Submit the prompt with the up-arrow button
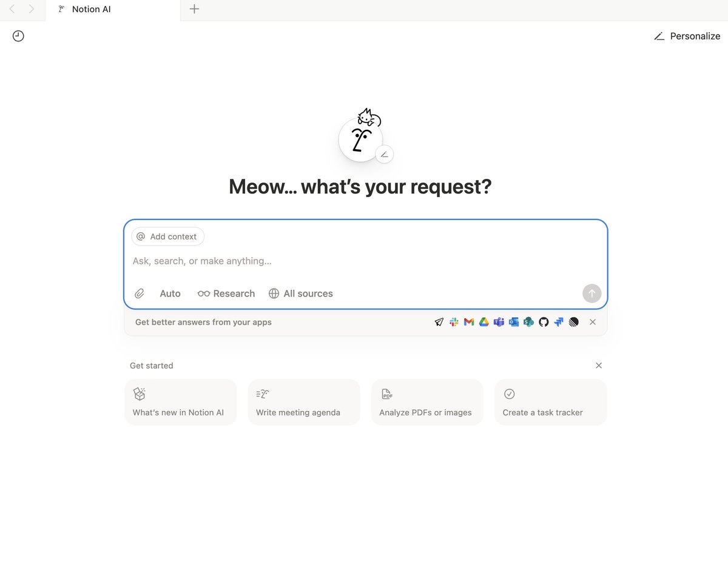The height and width of the screenshot is (576, 728). coord(591,293)
